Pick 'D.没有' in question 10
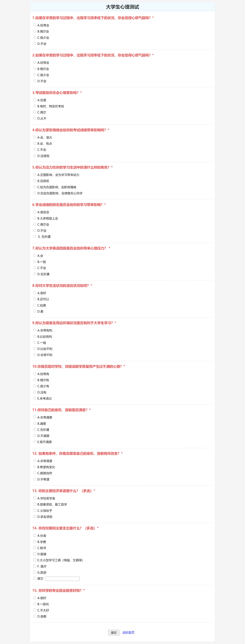This screenshot has height=644, width=245. coord(35,392)
